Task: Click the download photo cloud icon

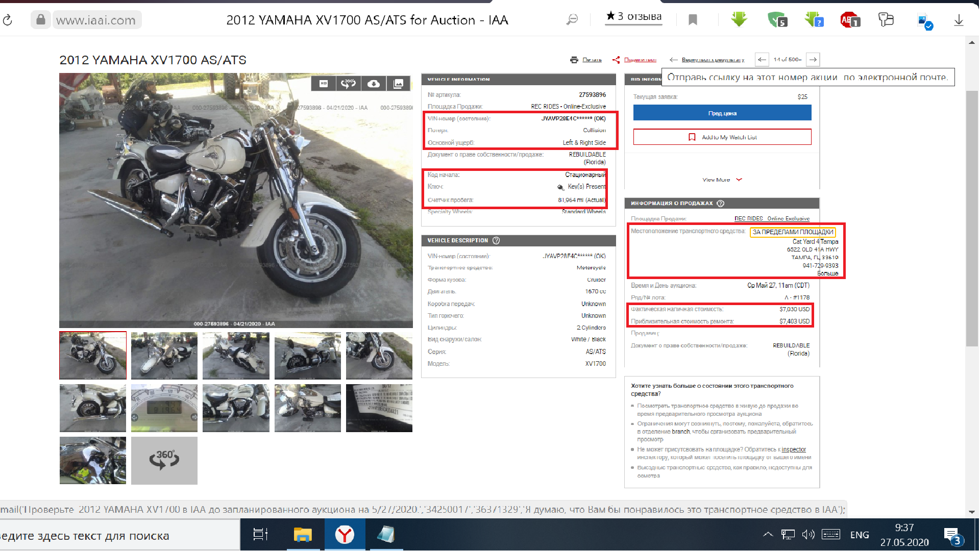Action: [374, 83]
